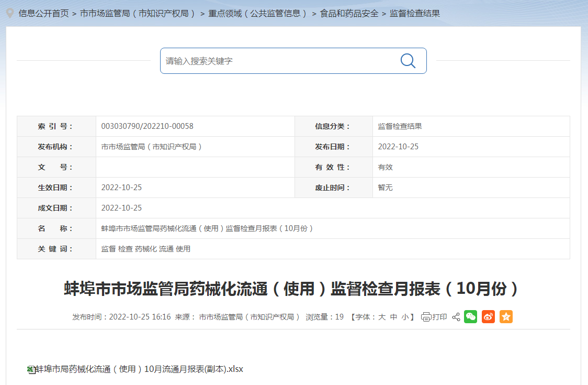
Task: Open 市市场监管局（市知识产权局） breadcrumb link
Action: pos(139,14)
